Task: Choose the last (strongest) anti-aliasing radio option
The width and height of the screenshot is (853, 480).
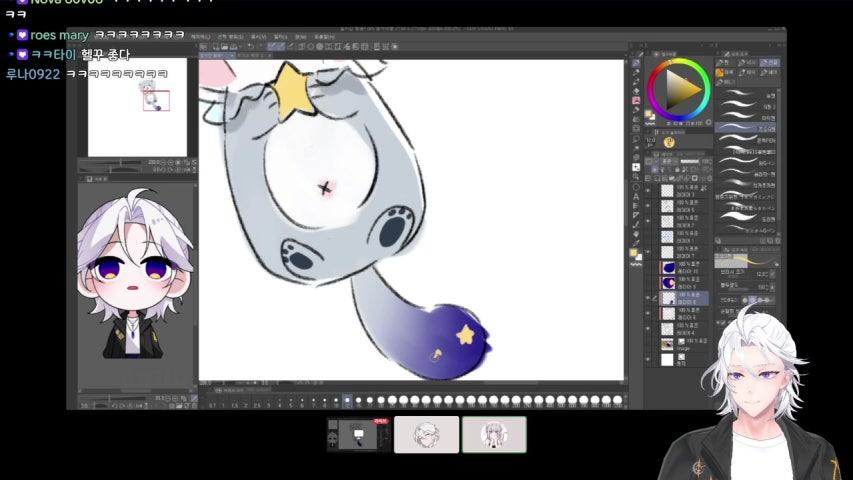Action: [767, 300]
